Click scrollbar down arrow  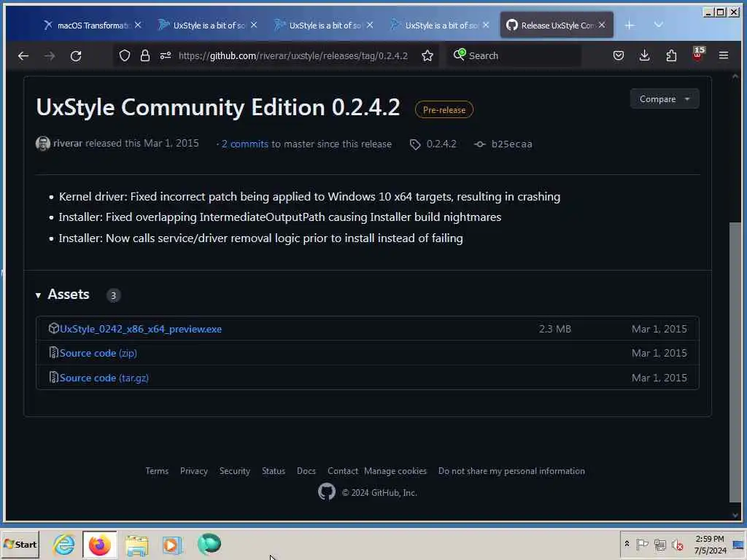735,515
